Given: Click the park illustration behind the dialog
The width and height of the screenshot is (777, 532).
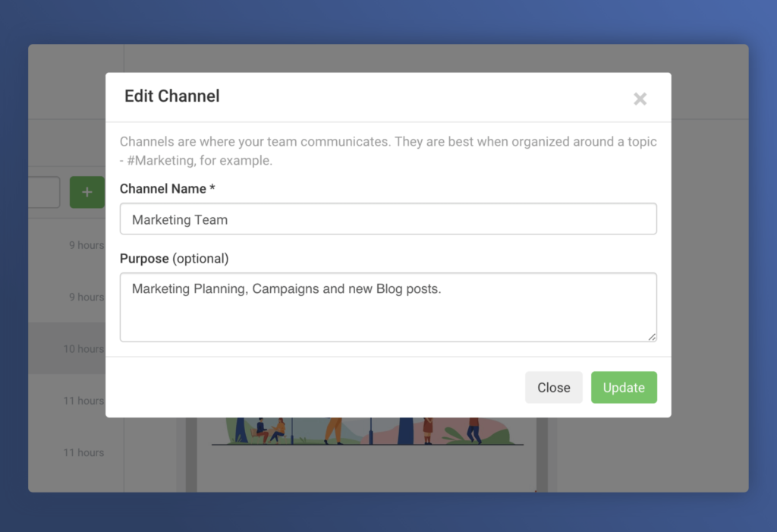Looking at the screenshot, I should click(367, 431).
